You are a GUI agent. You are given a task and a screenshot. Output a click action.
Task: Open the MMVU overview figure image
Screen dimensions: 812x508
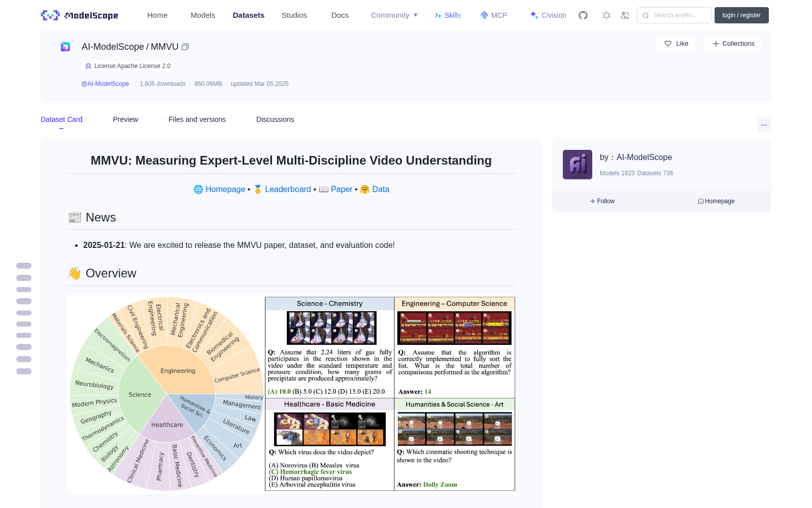(291, 394)
